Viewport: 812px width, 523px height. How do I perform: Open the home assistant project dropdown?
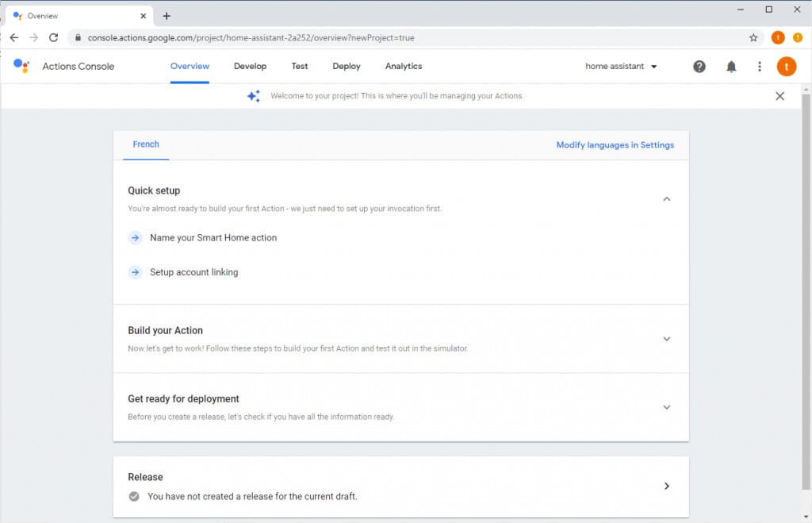click(621, 67)
